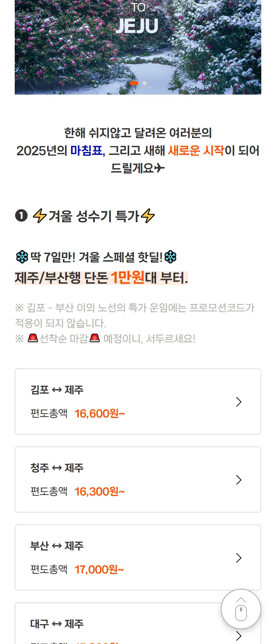Image resolution: width=276 pixels, height=644 pixels.
Task: Tap the 16,600원~ one-way fare
Action: [99, 414]
